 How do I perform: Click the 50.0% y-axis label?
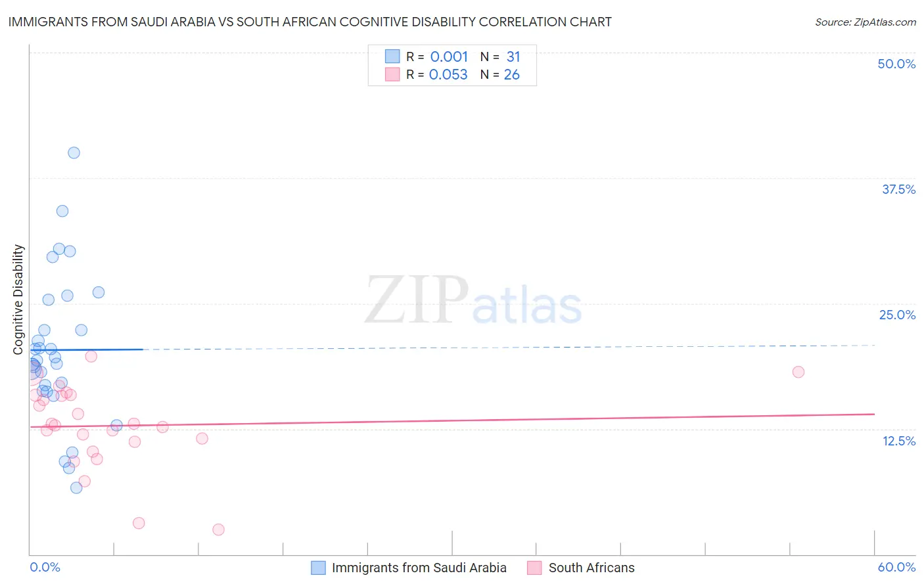click(x=896, y=64)
